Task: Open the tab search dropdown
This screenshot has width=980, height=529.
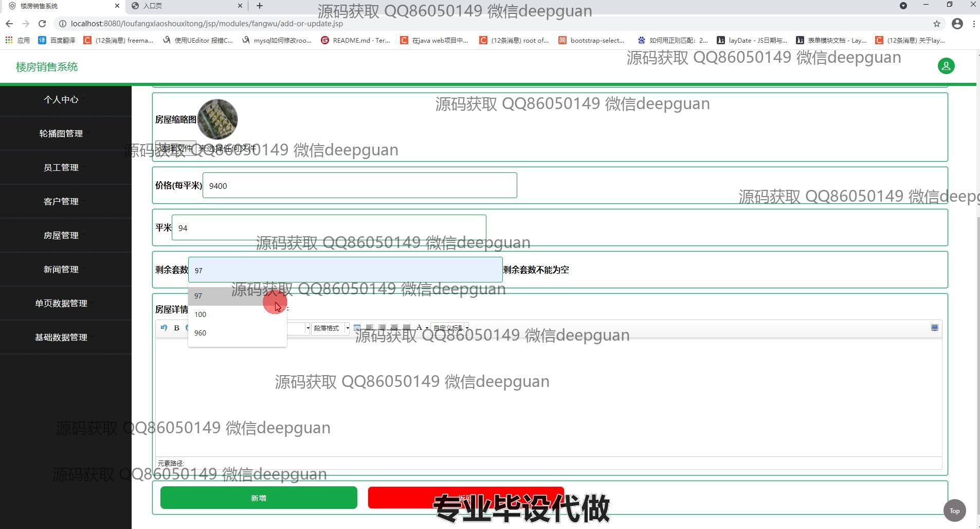Action: pyautogui.click(x=903, y=6)
